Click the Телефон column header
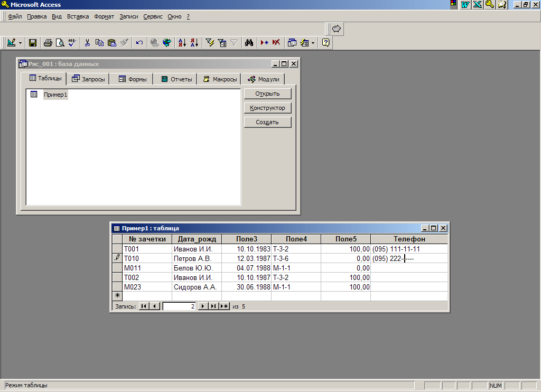Viewport: 541px width, 392px height. (409, 239)
